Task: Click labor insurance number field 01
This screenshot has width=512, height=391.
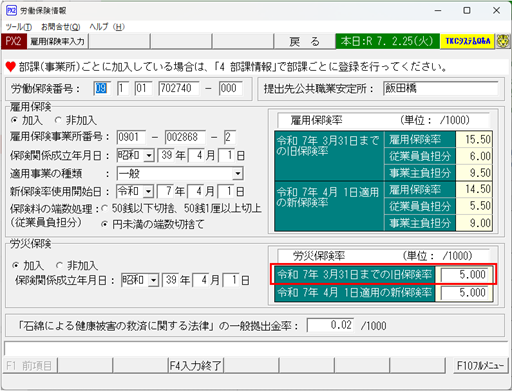Action: click(x=143, y=89)
